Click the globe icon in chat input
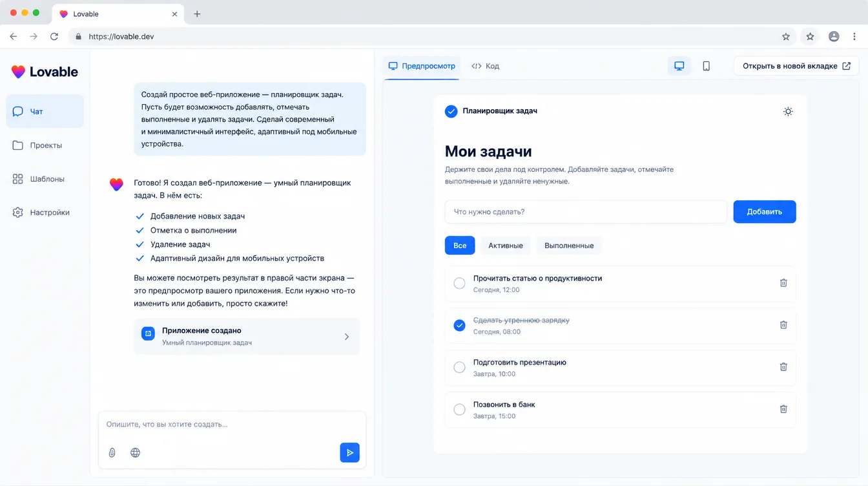Screen dimensions: 868x486 (135, 452)
